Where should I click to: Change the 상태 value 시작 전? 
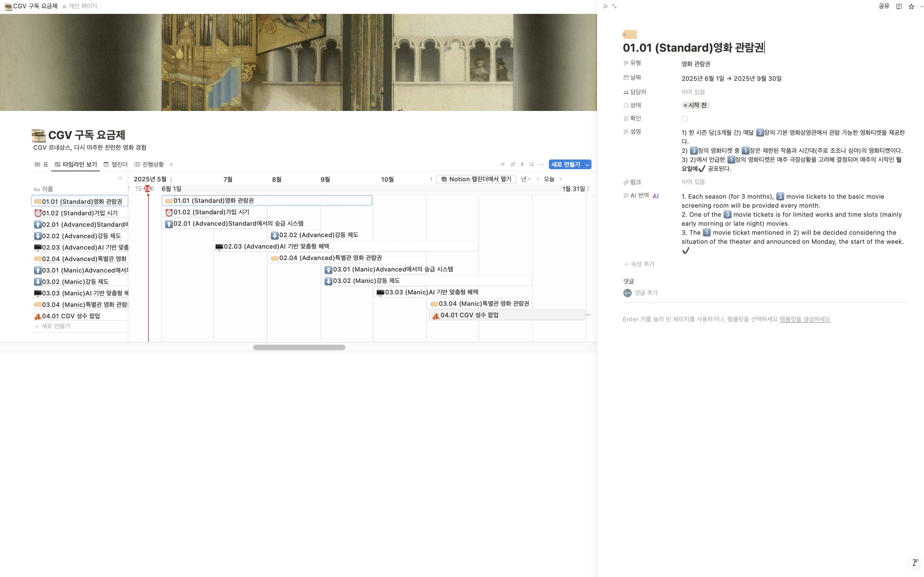[x=695, y=105]
